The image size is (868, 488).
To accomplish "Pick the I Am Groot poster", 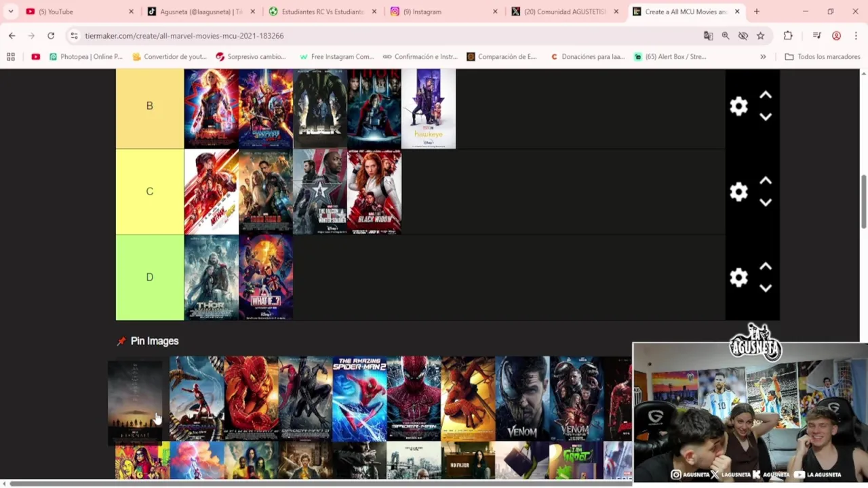I will 576,460.
